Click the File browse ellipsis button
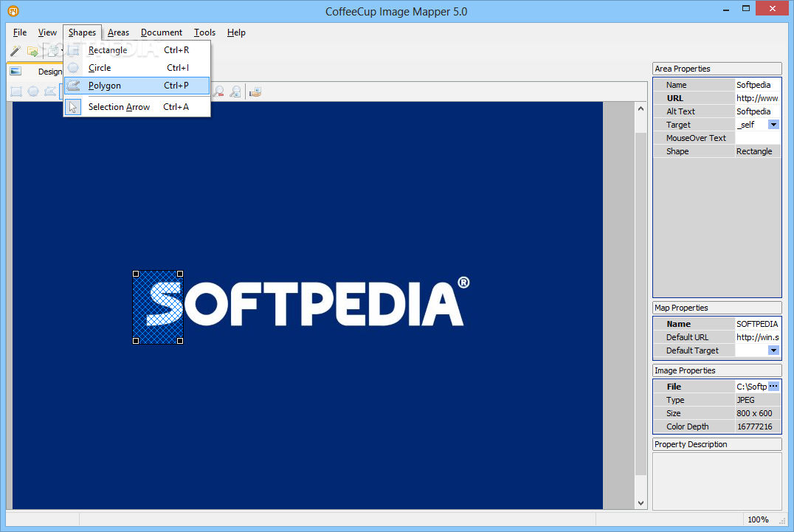Image resolution: width=794 pixels, height=532 pixels. [773, 386]
